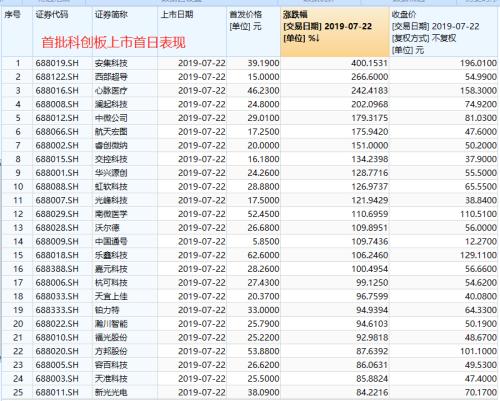Image resolution: width=500 pixels, height=401 pixels.
Task: Select stock code 688006.SH
Action: [57, 283]
